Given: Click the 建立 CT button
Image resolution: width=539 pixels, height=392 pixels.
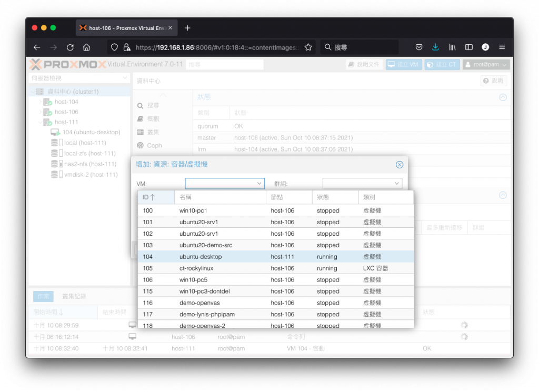Looking at the screenshot, I should tap(442, 65).
